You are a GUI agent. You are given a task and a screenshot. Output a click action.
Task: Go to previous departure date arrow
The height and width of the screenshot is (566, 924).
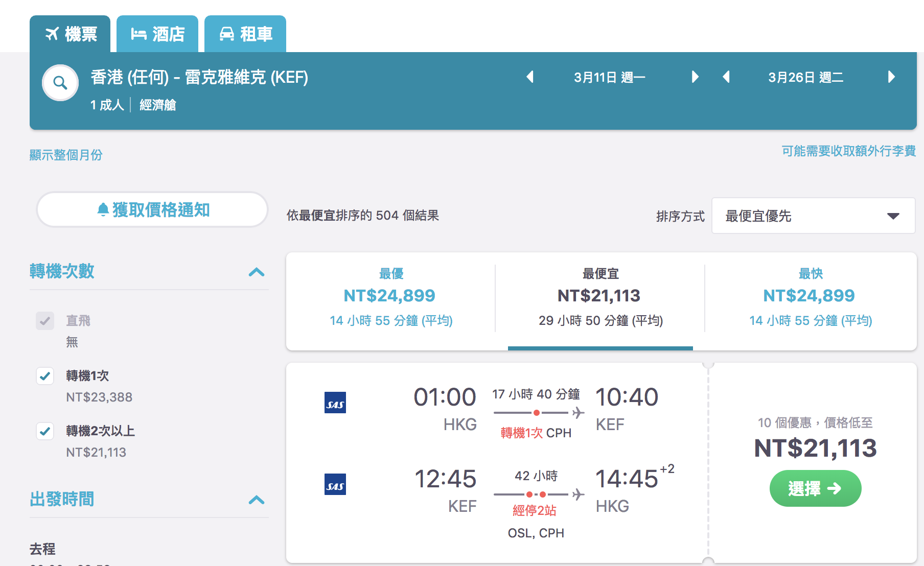pos(530,77)
